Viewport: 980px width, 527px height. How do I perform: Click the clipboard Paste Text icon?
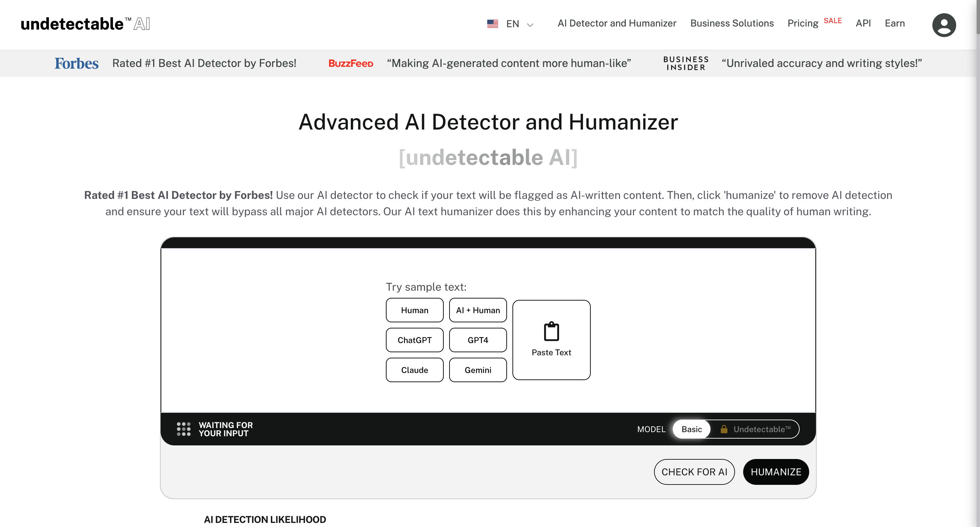coord(551,331)
